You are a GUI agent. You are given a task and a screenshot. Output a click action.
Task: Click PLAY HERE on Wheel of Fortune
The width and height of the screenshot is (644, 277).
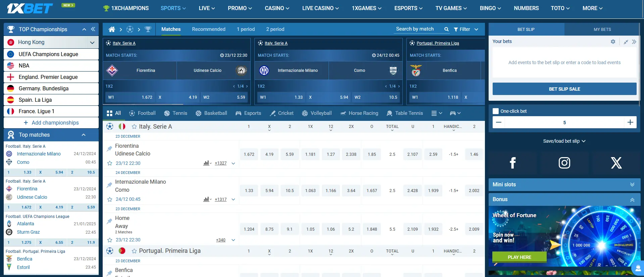click(519, 257)
